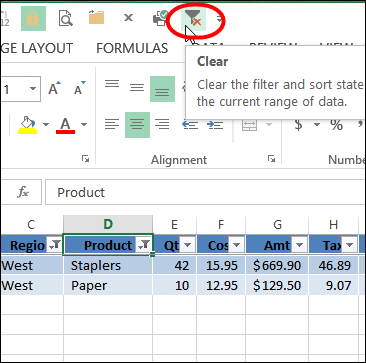This screenshot has height=363, width=366.
Task: Apply yellow fill color bucket
Action: click(28, 125)
